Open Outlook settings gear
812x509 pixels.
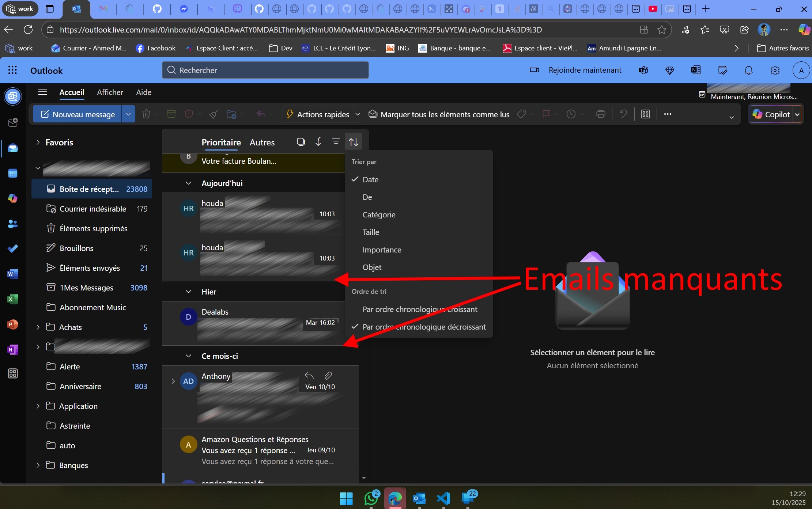[x=776, y=70]
